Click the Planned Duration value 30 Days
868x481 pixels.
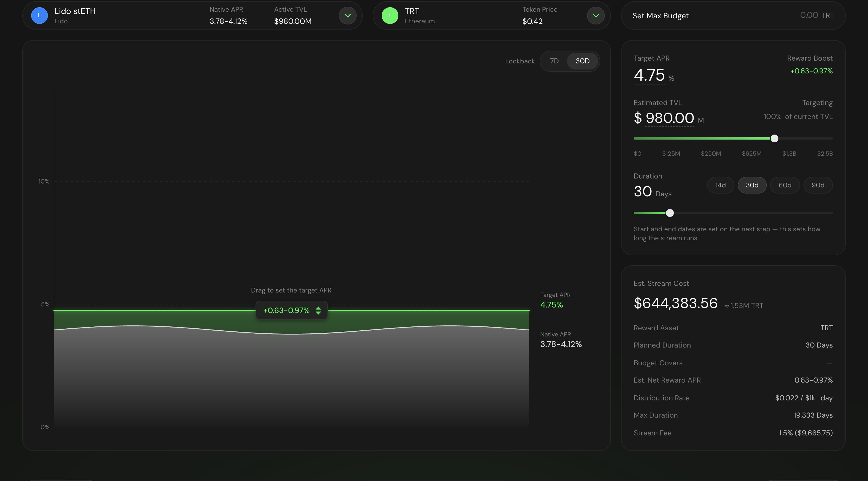[819, 345]
